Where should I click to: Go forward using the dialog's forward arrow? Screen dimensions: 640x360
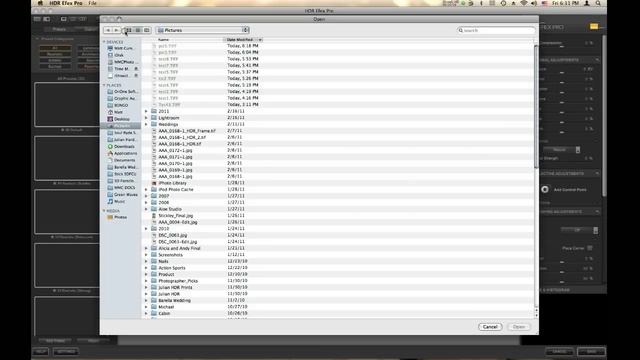pos(116,30)
